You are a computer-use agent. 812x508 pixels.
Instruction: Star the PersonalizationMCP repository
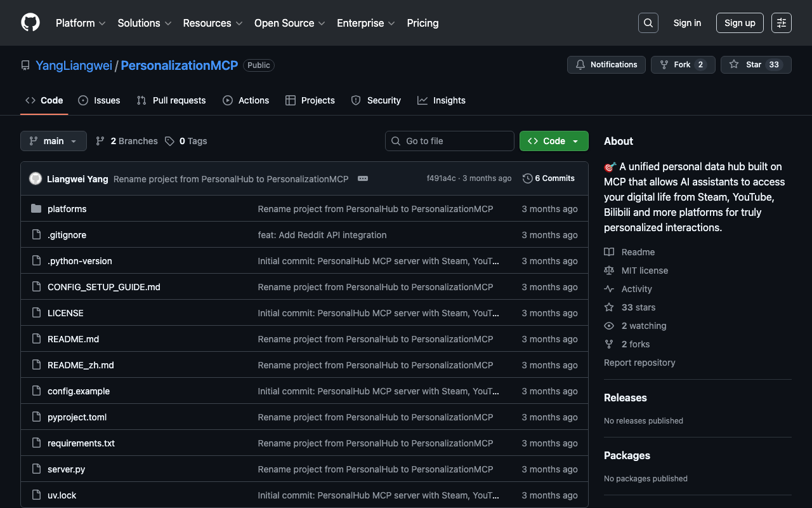(756, 65)
